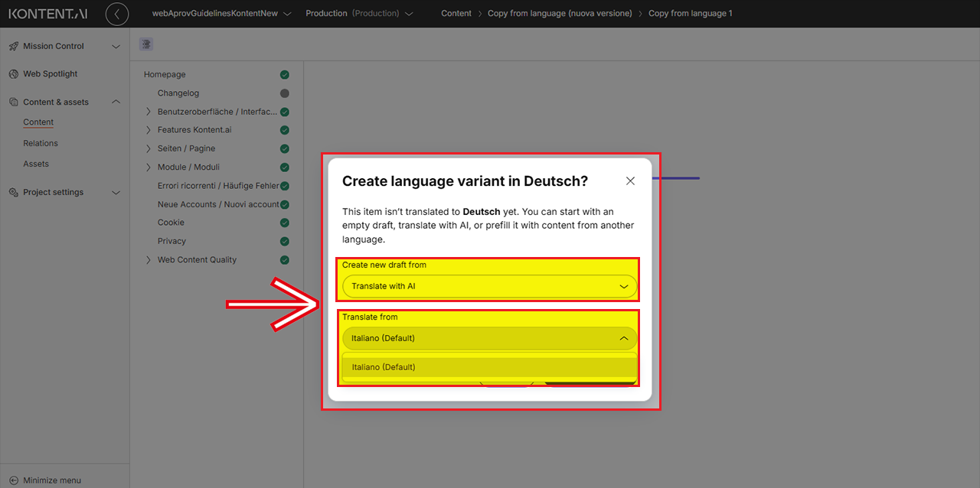Click the Mission Control rocket icon

(14, 47)
